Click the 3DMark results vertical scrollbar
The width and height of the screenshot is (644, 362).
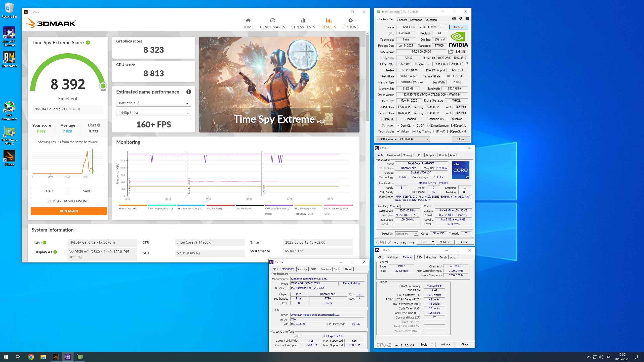368,78
